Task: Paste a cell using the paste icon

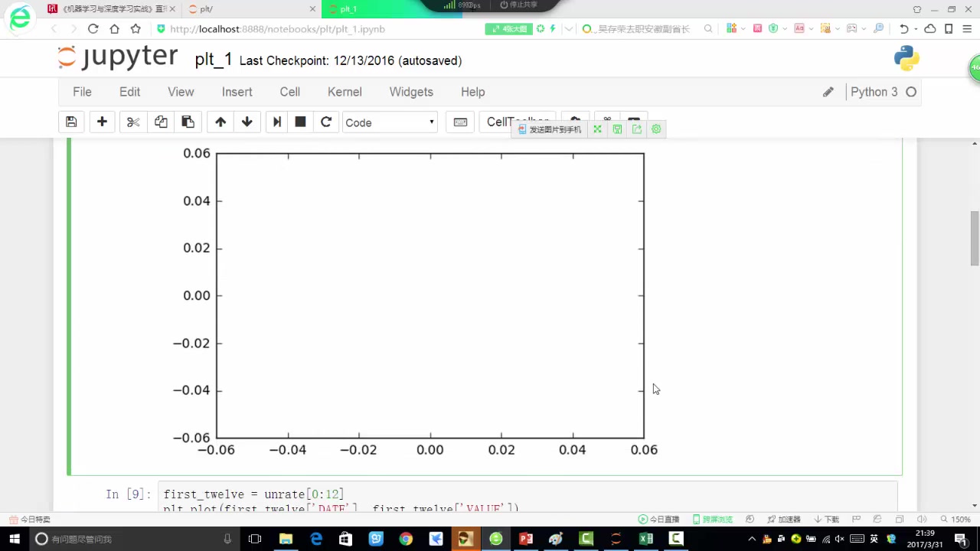Action: pyautogui.click(x=188, y=122)
